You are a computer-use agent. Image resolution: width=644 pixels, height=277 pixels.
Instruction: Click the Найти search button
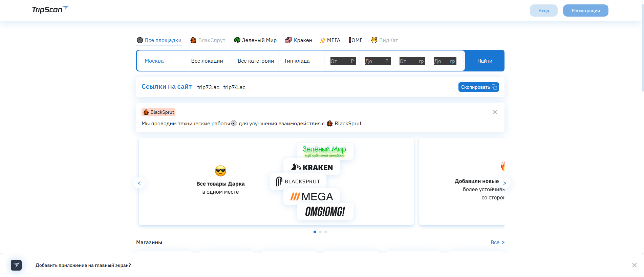tap(485, 61)
